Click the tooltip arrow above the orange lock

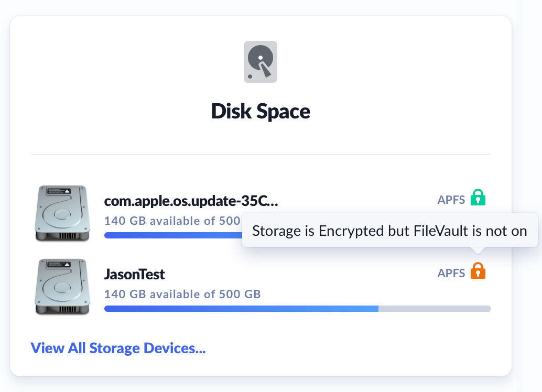(478, 251)
